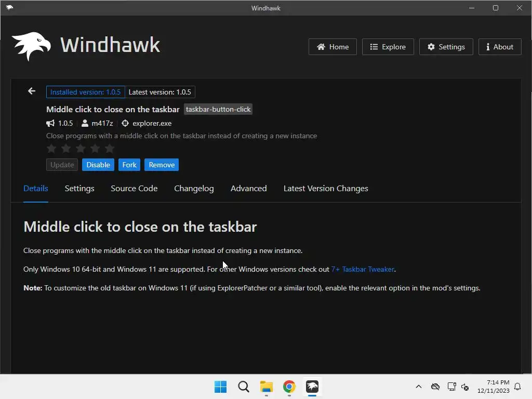Click the Update button
The width and height of the screenshot is (532, 399).
(x=62, y=165)
